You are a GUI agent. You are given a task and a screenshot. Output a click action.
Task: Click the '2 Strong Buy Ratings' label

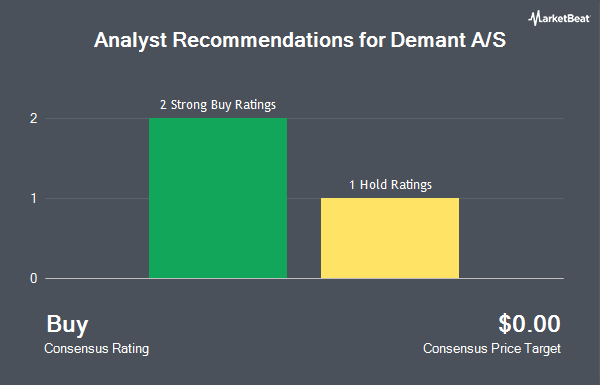[x=218, y=104]
